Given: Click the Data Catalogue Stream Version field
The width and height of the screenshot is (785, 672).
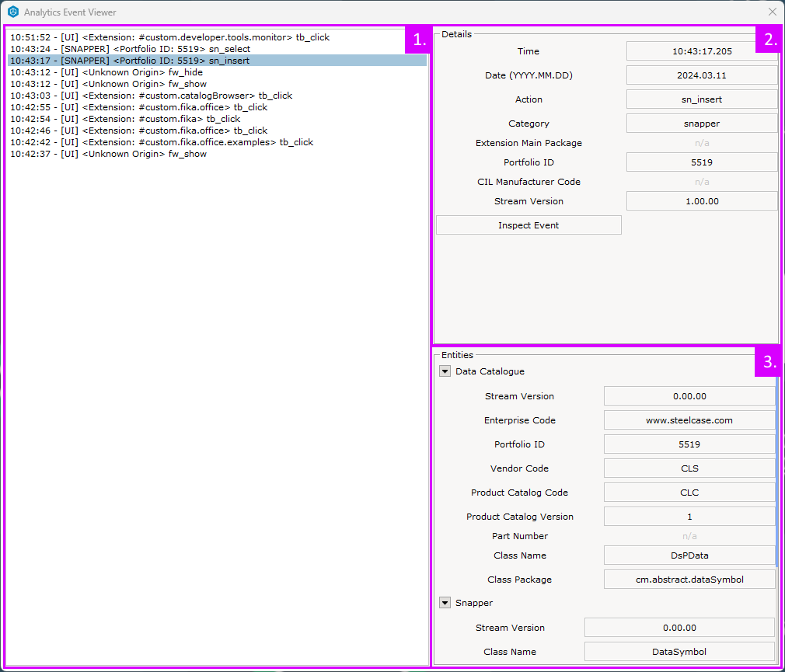Looking at the screenshot, I should coord(689,395).
